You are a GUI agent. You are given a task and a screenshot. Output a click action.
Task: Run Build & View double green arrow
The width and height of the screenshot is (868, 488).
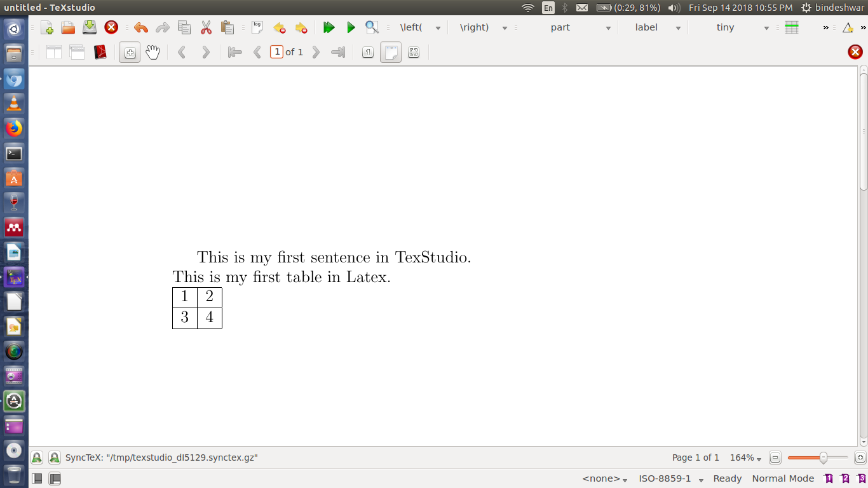tap(329, 27)
